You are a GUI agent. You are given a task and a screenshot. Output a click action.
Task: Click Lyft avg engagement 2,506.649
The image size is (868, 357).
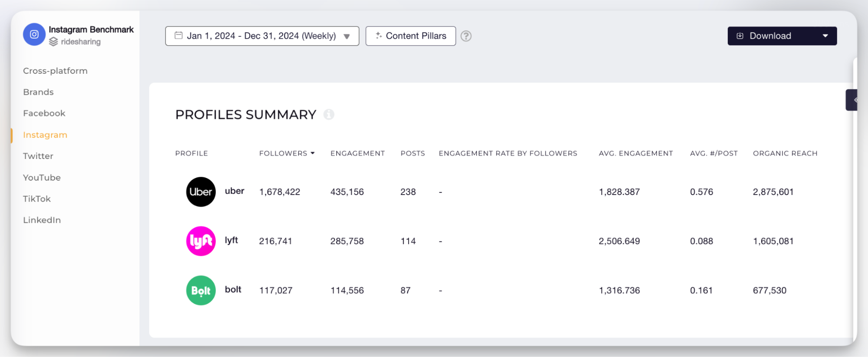click(x=619, y=241)
